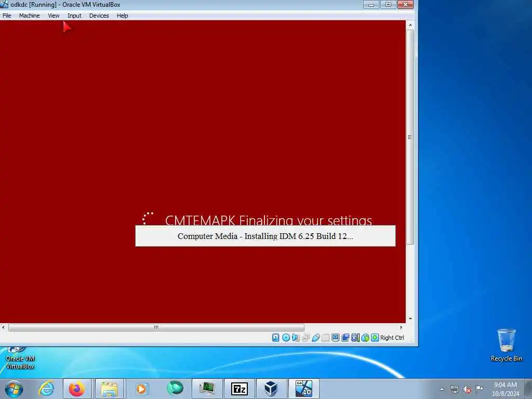Click the keyboard capture green arrow icon
The image size is (532, 399).
[x=375, y=338]
